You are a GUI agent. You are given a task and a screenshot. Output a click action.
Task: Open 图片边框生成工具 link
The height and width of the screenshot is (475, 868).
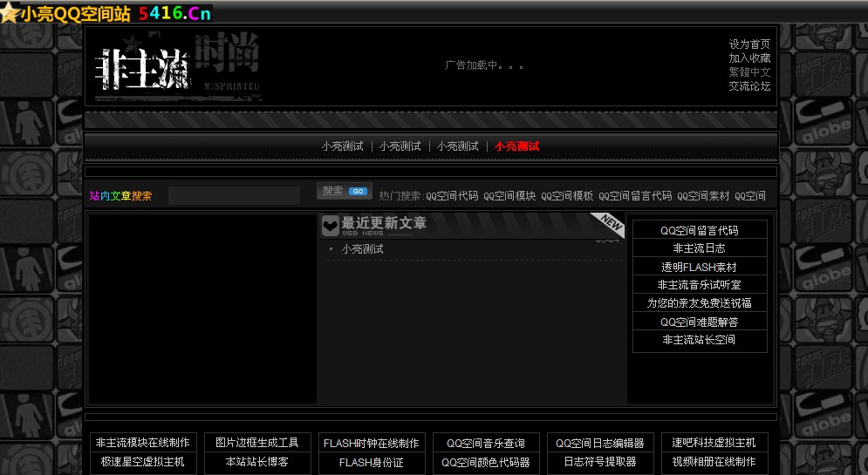click(x=256, y=443)
